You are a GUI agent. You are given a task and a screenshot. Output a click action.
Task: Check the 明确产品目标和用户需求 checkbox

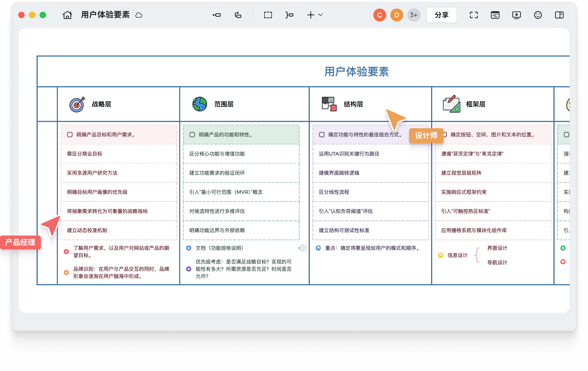point(70,134)
